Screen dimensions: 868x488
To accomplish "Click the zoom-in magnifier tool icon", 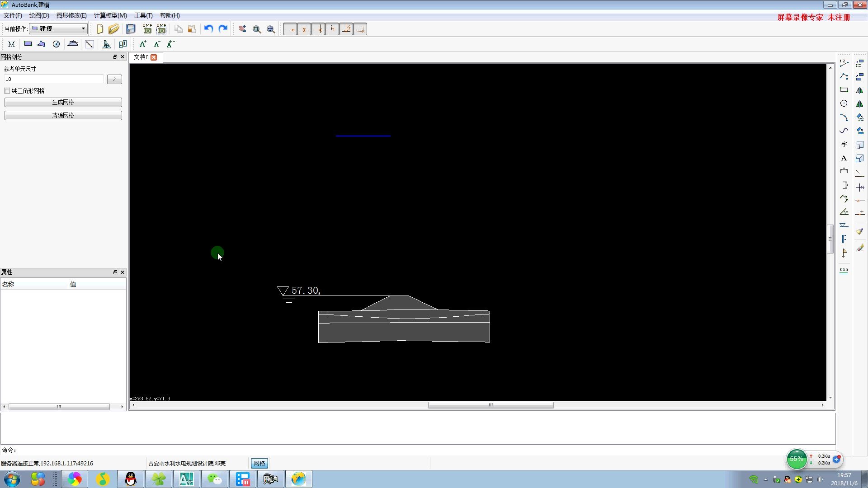I will point(256,28).
